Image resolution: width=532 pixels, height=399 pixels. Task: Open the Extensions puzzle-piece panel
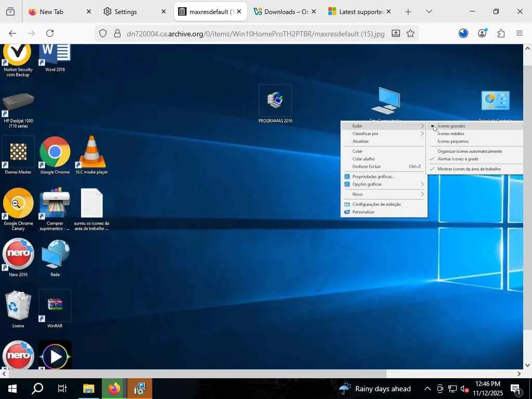click(x=501, y=33)
